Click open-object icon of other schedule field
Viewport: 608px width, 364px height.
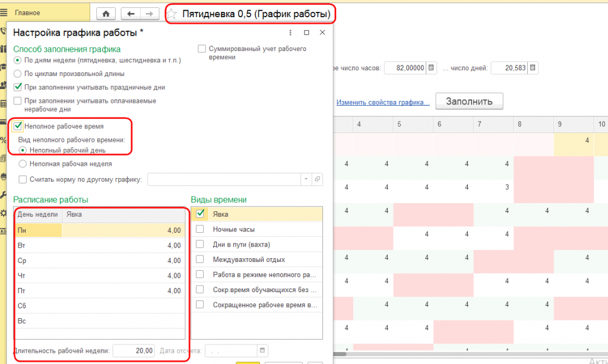(x=318, y=179)
